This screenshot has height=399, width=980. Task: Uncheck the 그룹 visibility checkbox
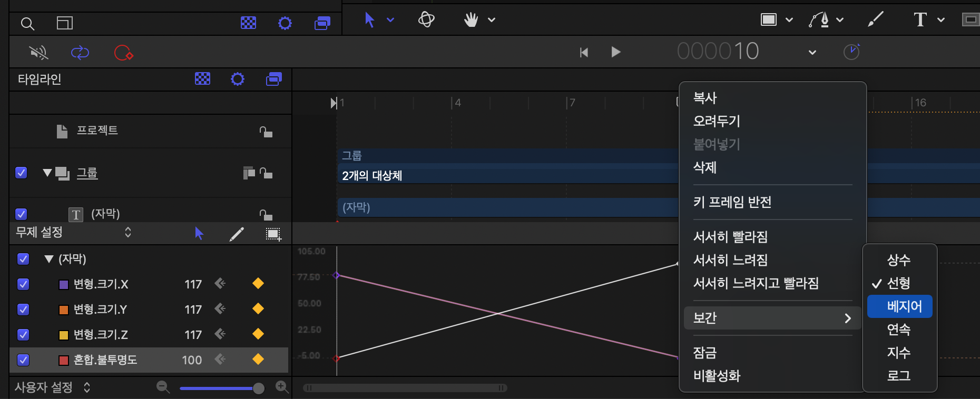click(21, 173)
